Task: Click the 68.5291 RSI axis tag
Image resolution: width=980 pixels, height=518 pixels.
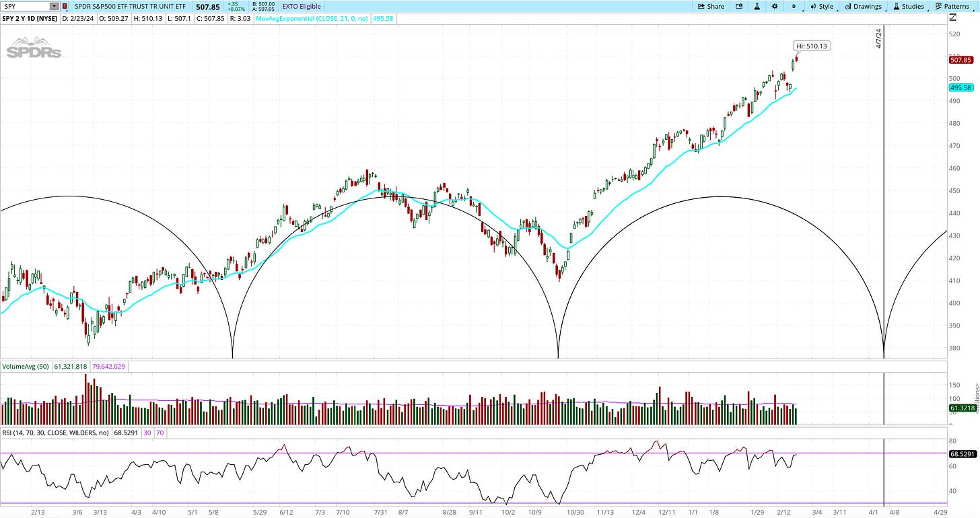Action: point(962,454)
